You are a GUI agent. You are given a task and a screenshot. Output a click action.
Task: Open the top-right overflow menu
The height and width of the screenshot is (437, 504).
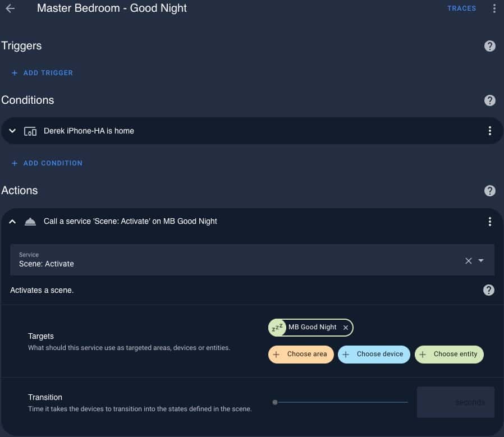coord(494,8)
